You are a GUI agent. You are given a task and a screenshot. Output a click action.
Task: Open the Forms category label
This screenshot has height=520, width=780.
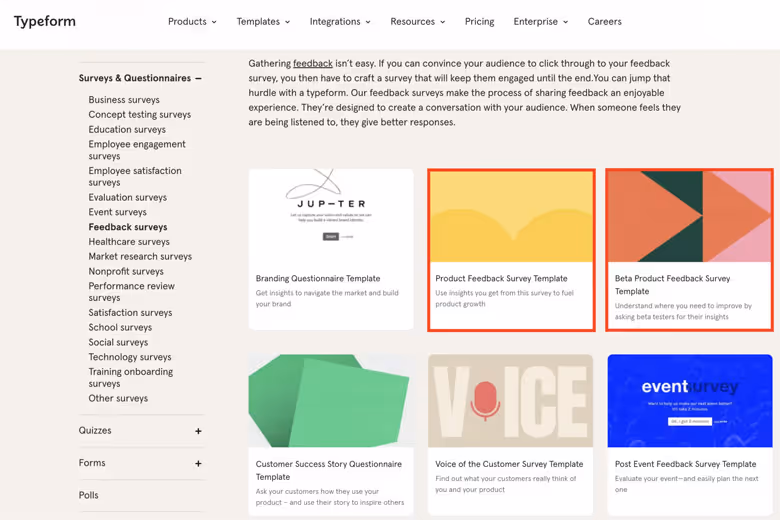pos(92,463)
